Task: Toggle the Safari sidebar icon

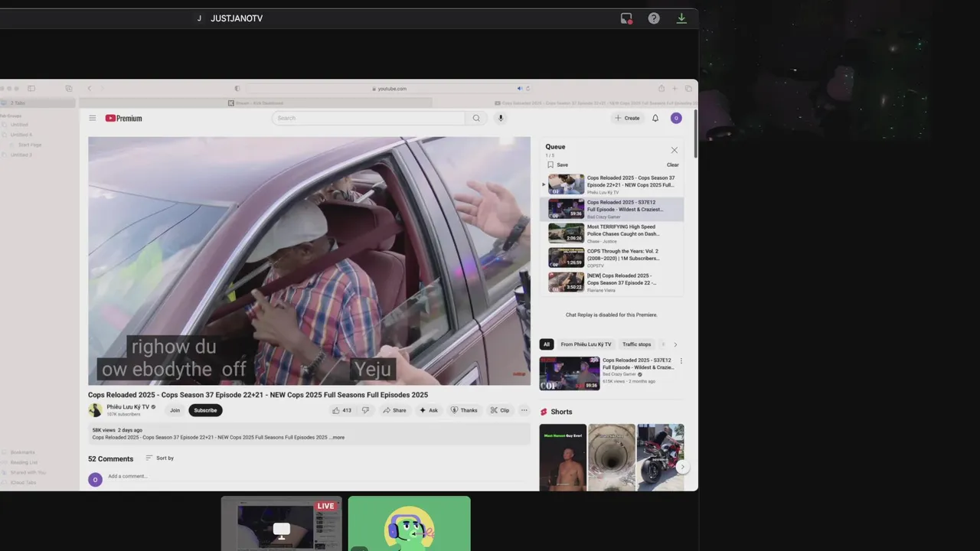Action: tap(31, 89)
